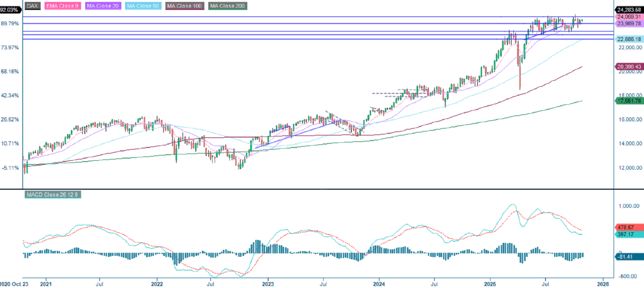Select the MA Close 50 indicator label
Image resolution: width=644 pixels, height=288 pixels.
click(143, 6)
